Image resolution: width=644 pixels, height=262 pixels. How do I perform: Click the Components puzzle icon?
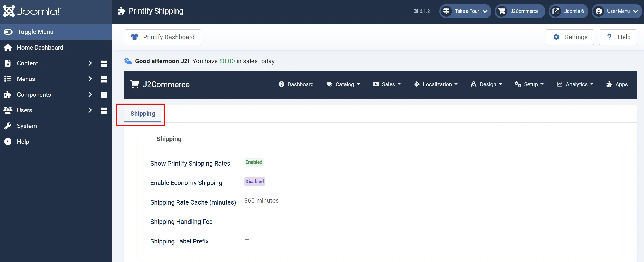[x=8, y=95]
